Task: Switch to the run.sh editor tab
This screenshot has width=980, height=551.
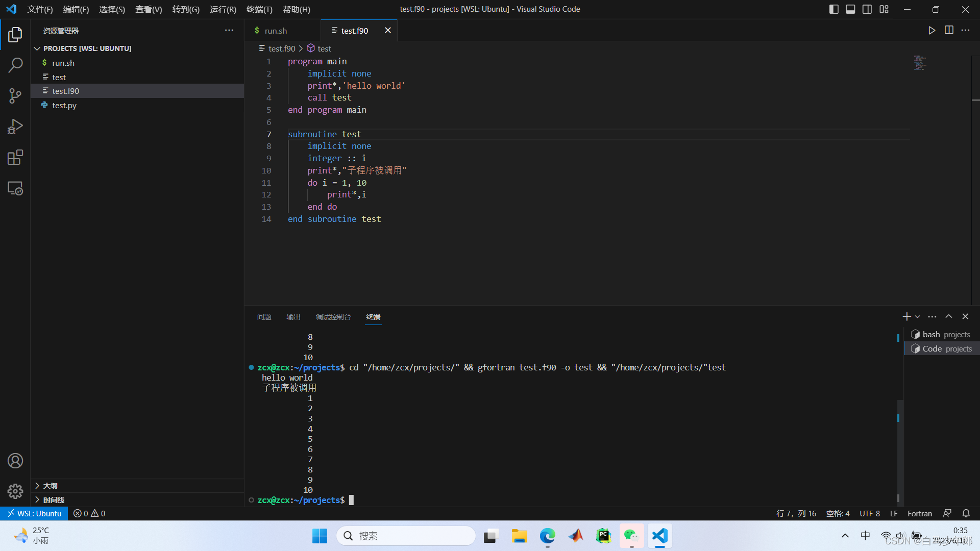Action: (x=276, y=31)
